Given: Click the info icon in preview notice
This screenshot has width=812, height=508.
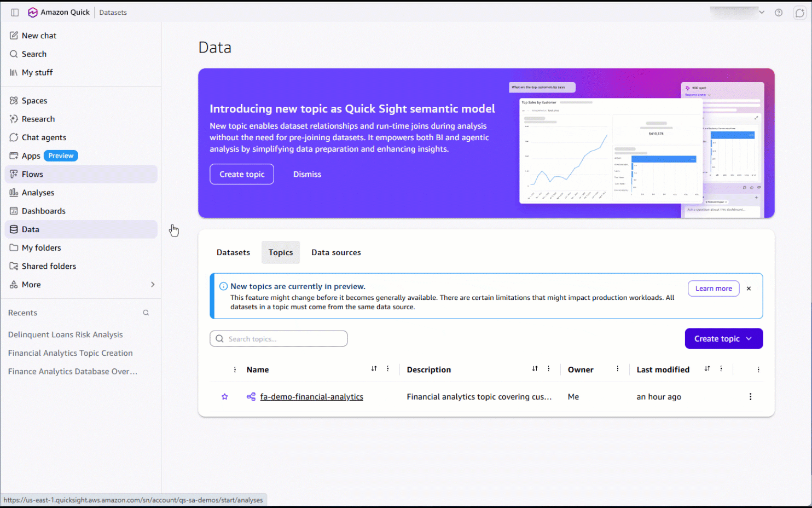Looking at the screenshot, I should tap(223, 286).
